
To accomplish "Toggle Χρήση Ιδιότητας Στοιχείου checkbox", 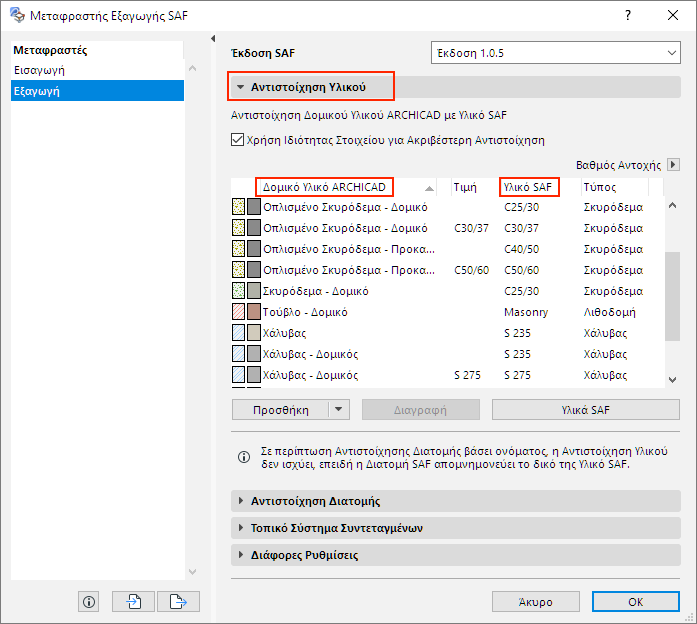I will [237, 140].
